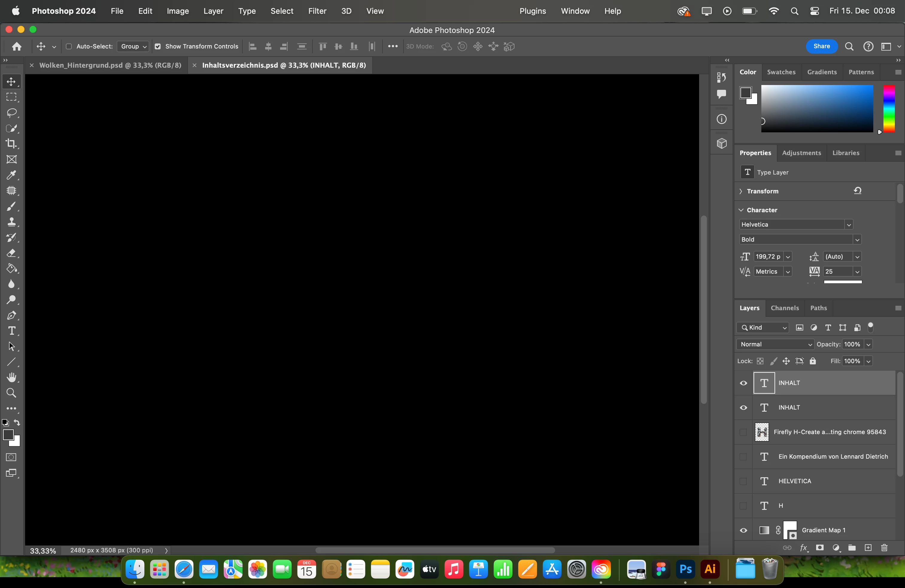Create a new group folder icon
This screenshot has height=588, width=905.
pyautogui.click(x=852, y=548)
